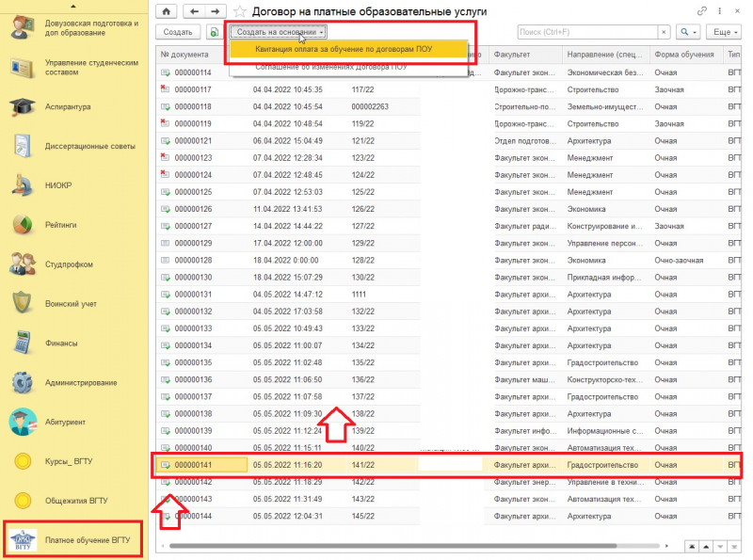Open the Курсы_ ВГТУ section
Screen dimensions: 753x560
[x=52, y=461]
